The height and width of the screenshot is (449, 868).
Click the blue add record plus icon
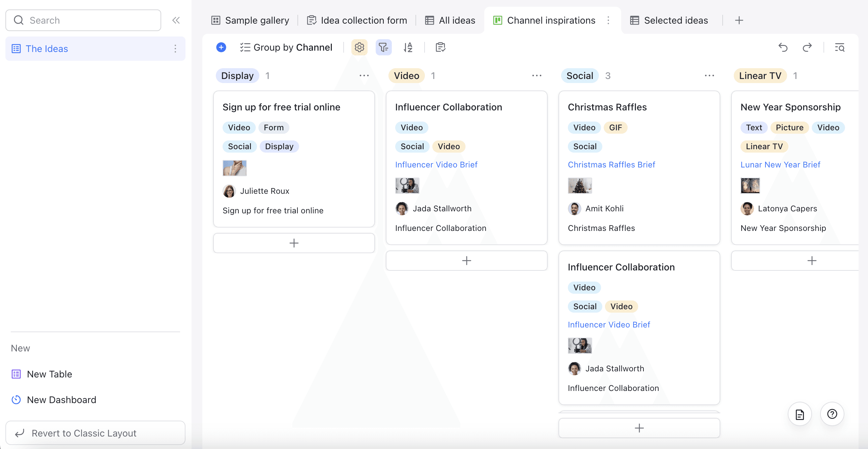click(221, 47)
